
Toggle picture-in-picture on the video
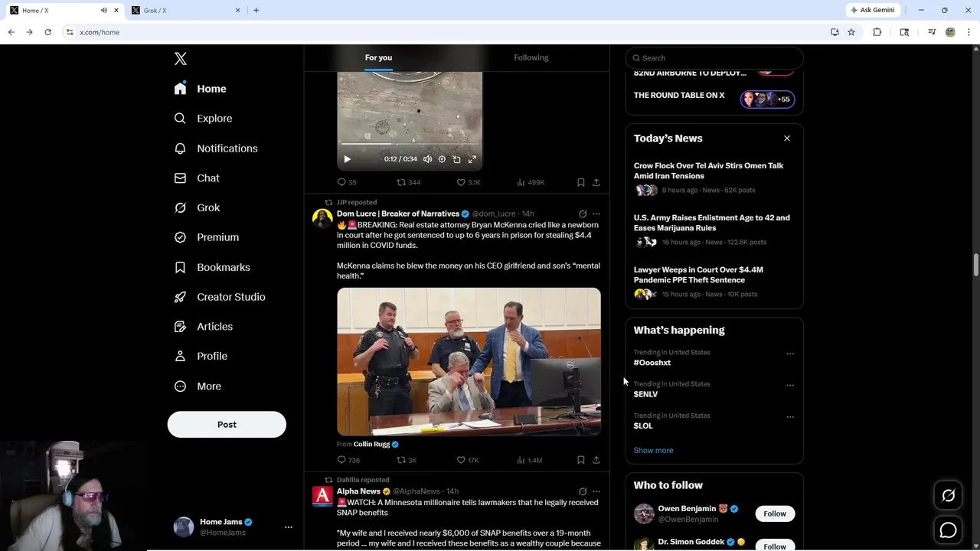[x=456, y=159]
